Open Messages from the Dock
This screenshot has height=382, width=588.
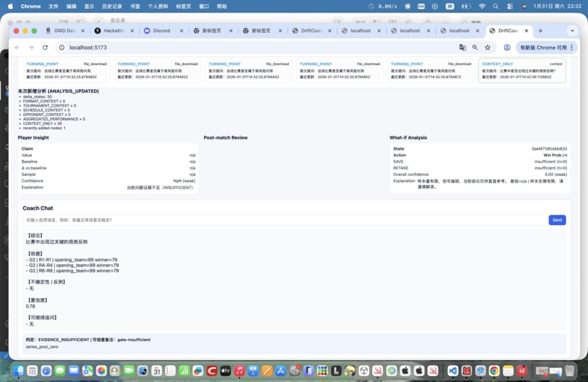[x=60, y=371]
